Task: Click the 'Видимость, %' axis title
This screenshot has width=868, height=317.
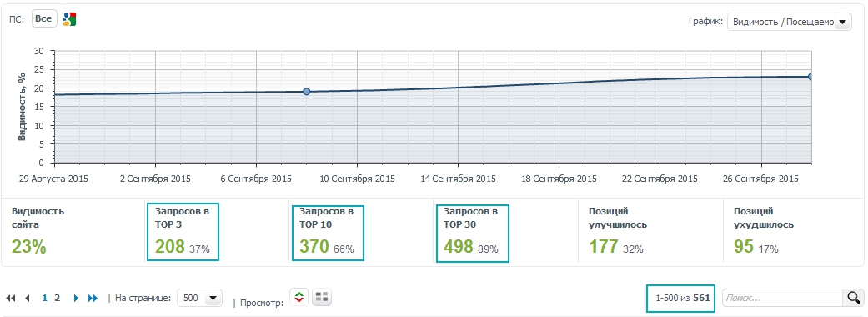Action: point(23,107)
